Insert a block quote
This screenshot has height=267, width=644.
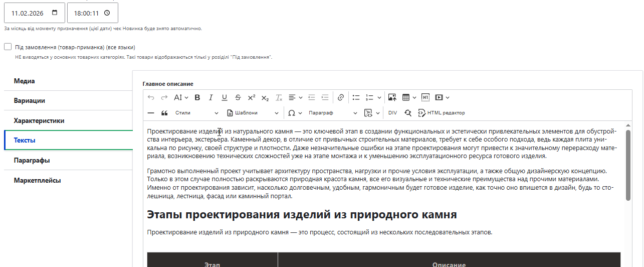coord(164,113)
